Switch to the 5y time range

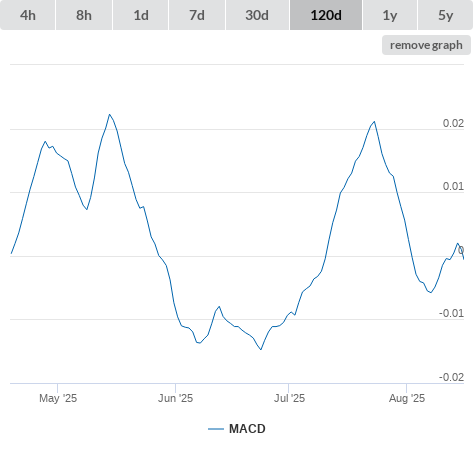coord(445,15)
